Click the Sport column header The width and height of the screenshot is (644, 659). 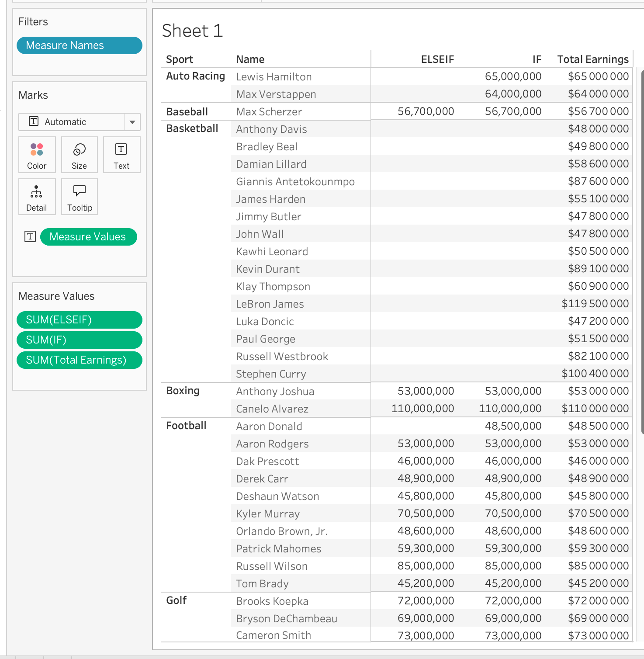tap(180, 59)
